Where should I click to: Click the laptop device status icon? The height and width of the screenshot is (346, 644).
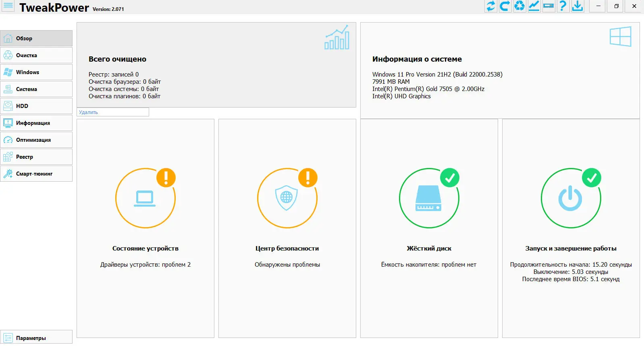145,199
